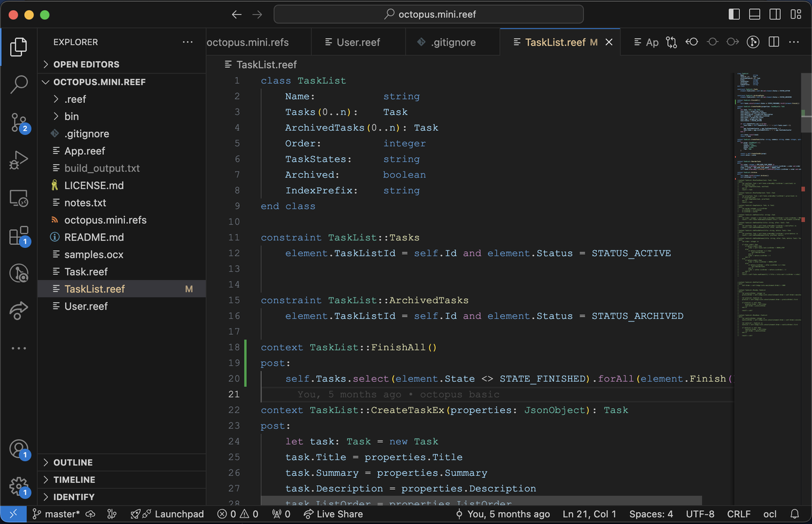Screen dimensions: 812x524
Task: Expand the TIMELINE section
Action: (x=122, y=480)
